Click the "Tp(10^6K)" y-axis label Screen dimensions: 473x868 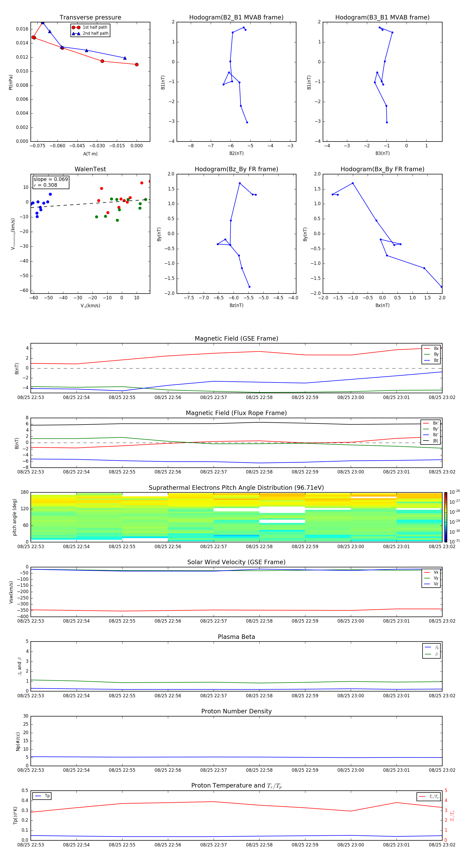click(x=15, y=815)
